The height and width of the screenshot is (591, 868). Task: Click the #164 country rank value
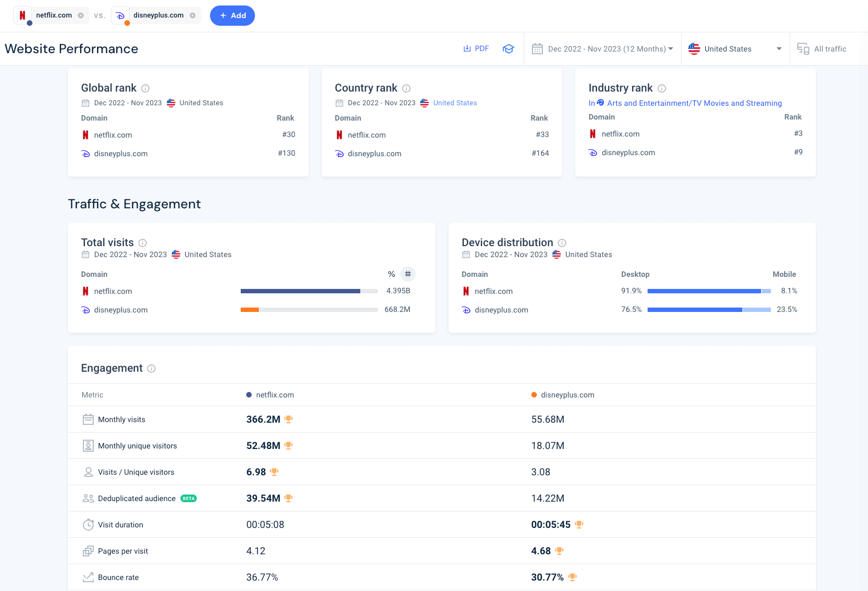click(540, 154)
